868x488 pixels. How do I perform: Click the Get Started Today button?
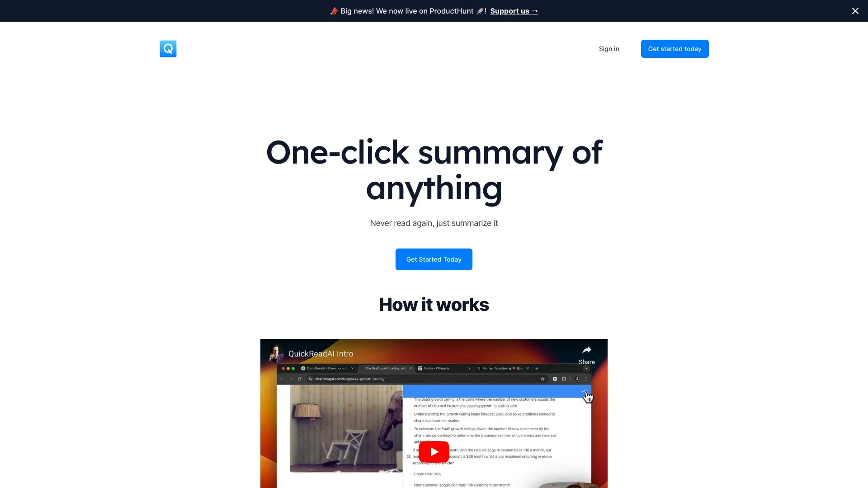tap(434, 259)
